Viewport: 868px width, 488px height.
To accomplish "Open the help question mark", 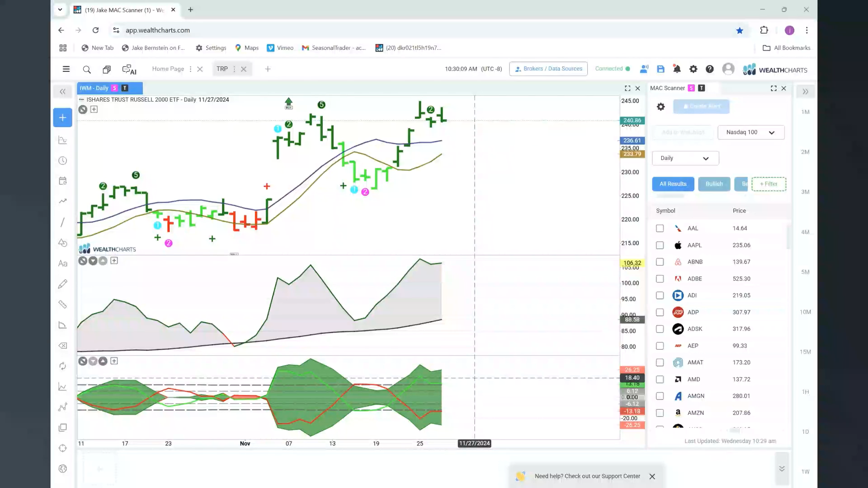I will tap(710, 69).
